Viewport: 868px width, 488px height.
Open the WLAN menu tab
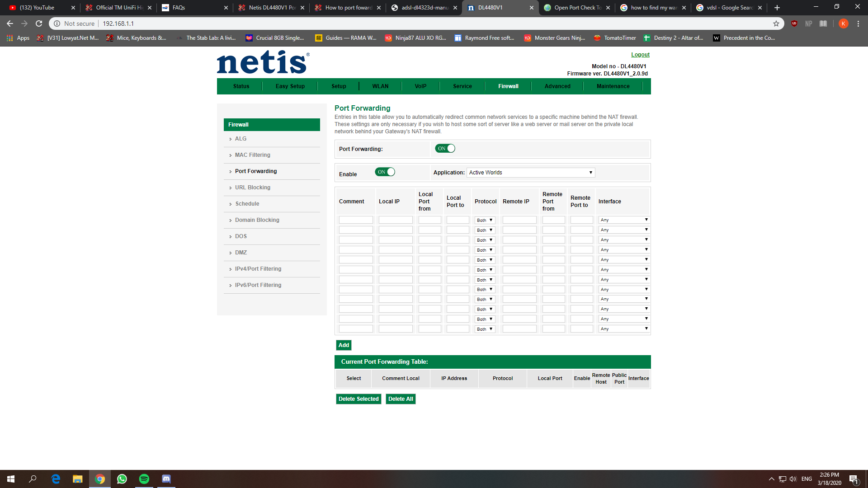click(x=380, y=86)
